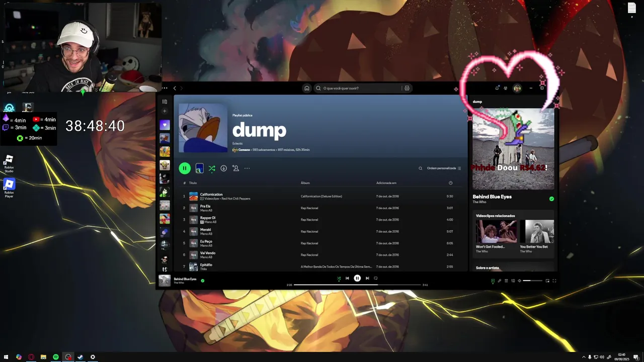Open more options for dump playlist
The width and height of the screenshot is (644, 362).
click(x=247, y=168)
